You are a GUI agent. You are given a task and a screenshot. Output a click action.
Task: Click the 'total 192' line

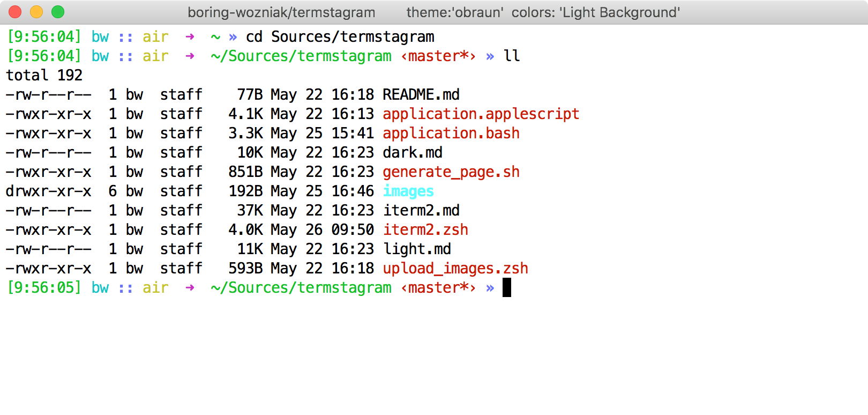[44, 75]
